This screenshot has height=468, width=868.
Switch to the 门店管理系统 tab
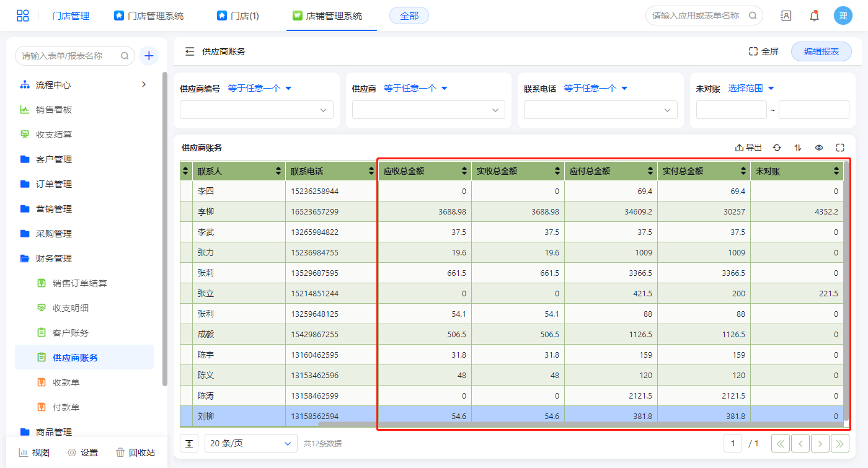click(149, 16)
